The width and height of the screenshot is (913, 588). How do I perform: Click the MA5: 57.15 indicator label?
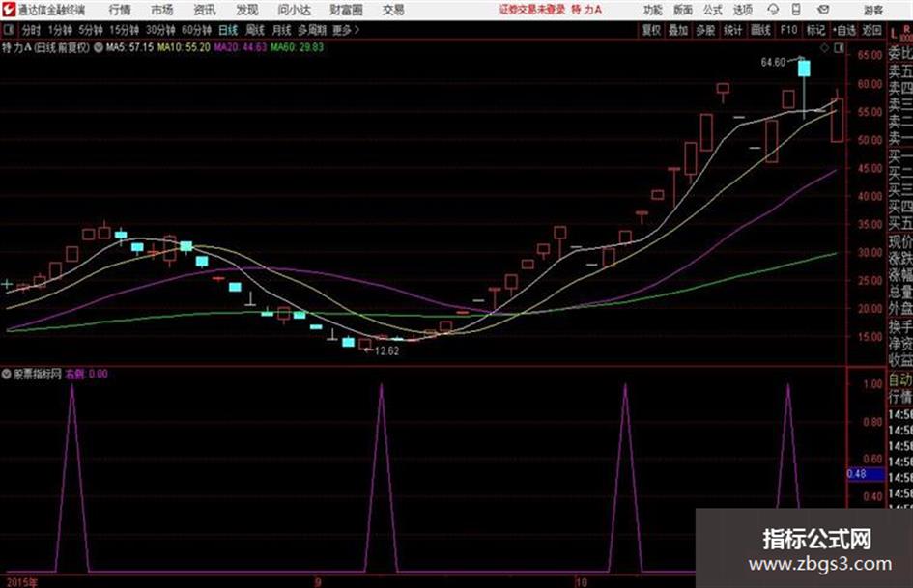point(129,47)
